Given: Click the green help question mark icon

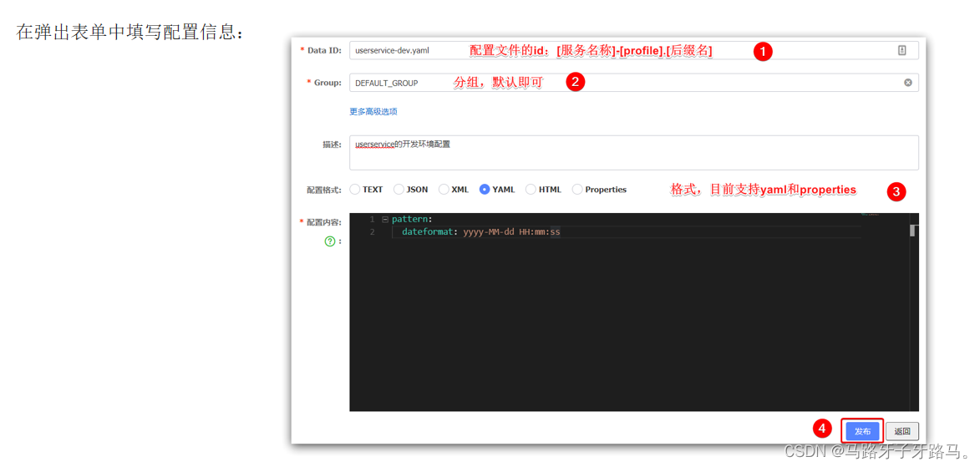Looking at the screenshot, I should (330, 241).
